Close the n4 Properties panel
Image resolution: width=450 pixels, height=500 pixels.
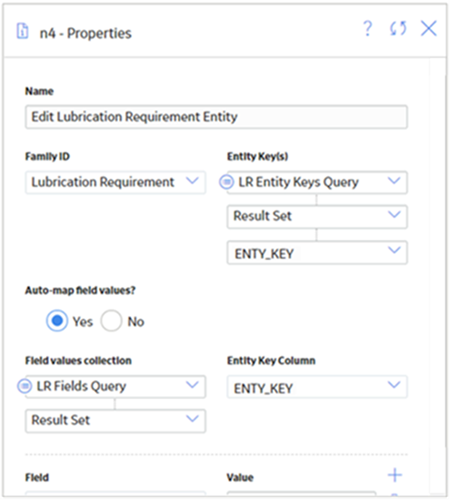[x=429, y=28]
